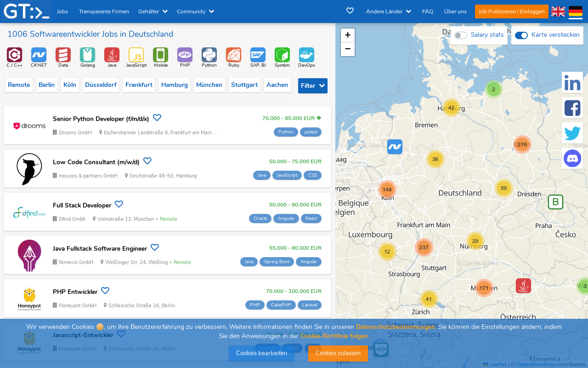Click Cookies bearbeiten button
Viewport: 588px width, 368px height.
(261, 353)
